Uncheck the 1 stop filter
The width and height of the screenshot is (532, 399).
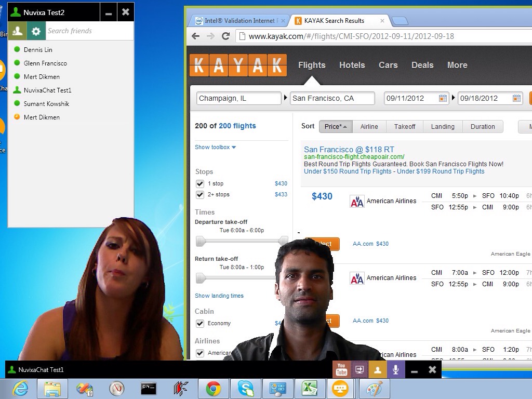(200, 184)
